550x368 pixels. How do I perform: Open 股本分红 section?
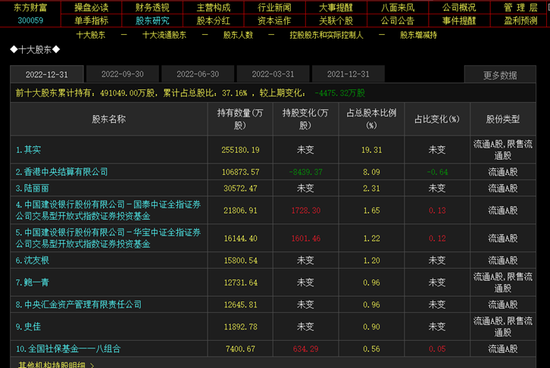[x=213, y=21]
